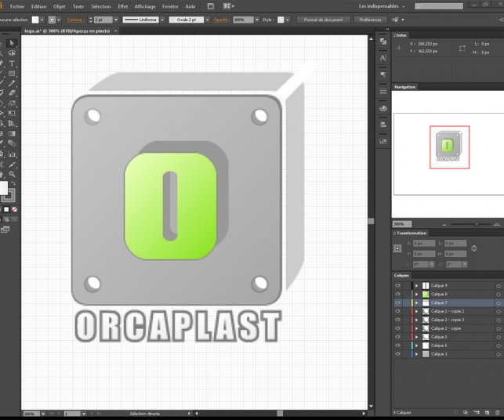
Task: Select the Blend tool
Action: pos(12,143)
